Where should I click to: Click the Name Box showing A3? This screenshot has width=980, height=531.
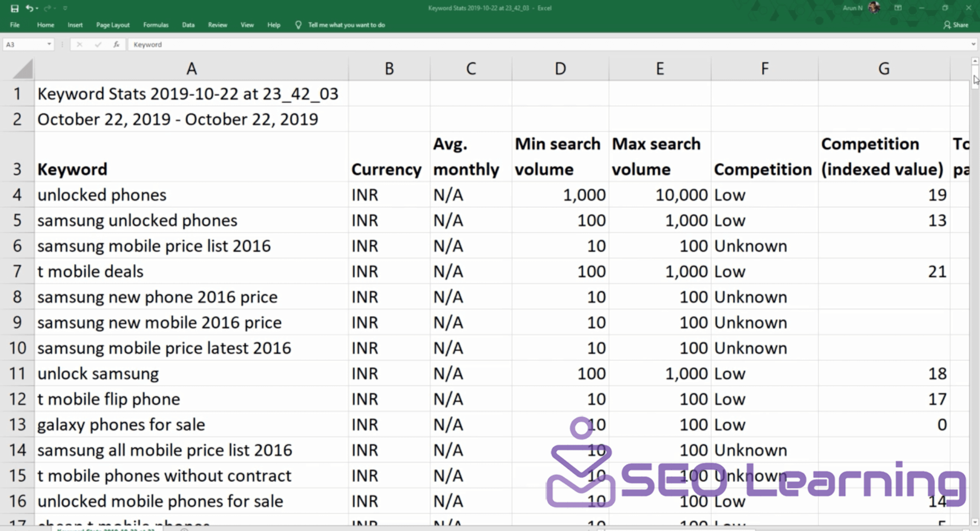point(25,44)
